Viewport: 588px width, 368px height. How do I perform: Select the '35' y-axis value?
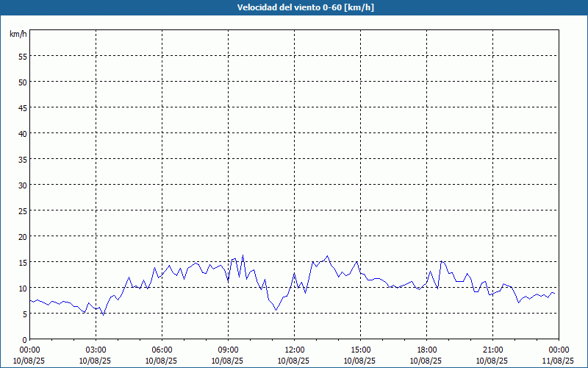pyautogui.click(x=23, y=159)
